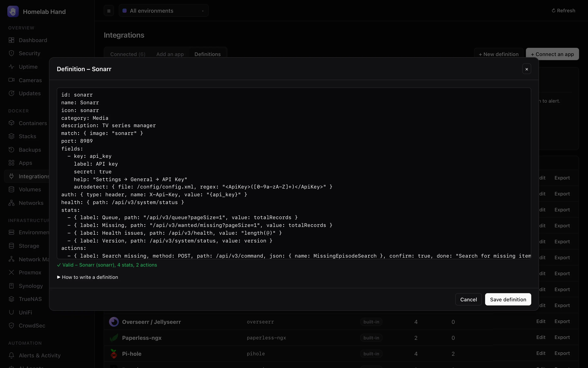Click the Pi-hole raspberry icon

[114, 354]
